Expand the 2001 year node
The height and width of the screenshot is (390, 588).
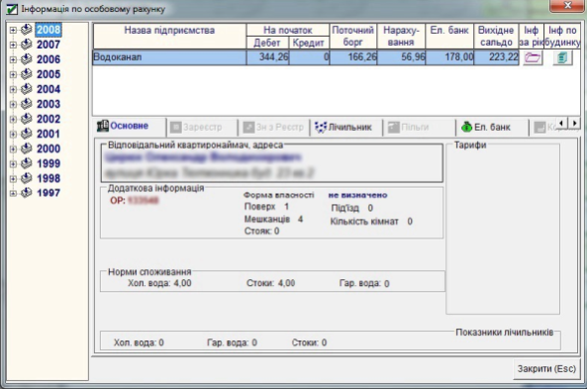13,134
